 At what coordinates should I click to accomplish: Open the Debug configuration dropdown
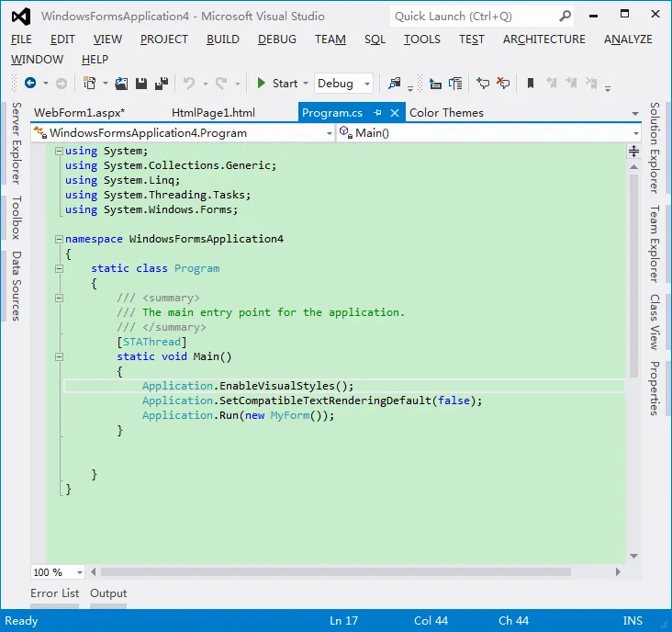366,84
